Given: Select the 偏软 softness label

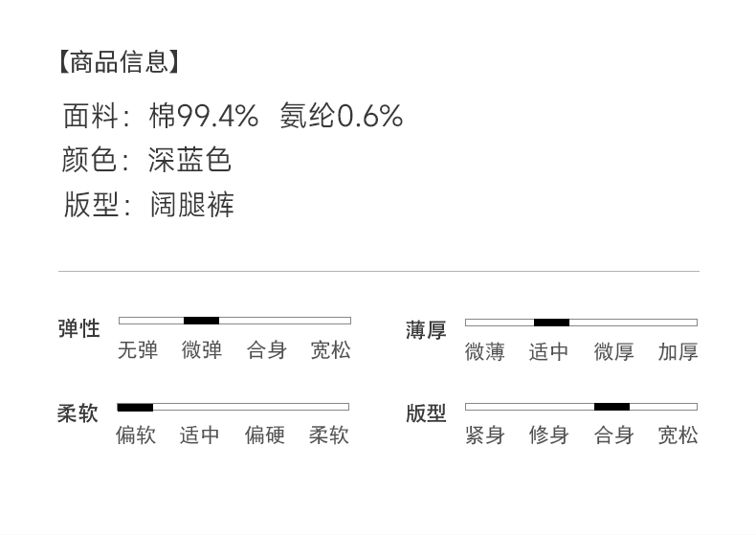Looking at the screenshot, I should pos(135,435).
